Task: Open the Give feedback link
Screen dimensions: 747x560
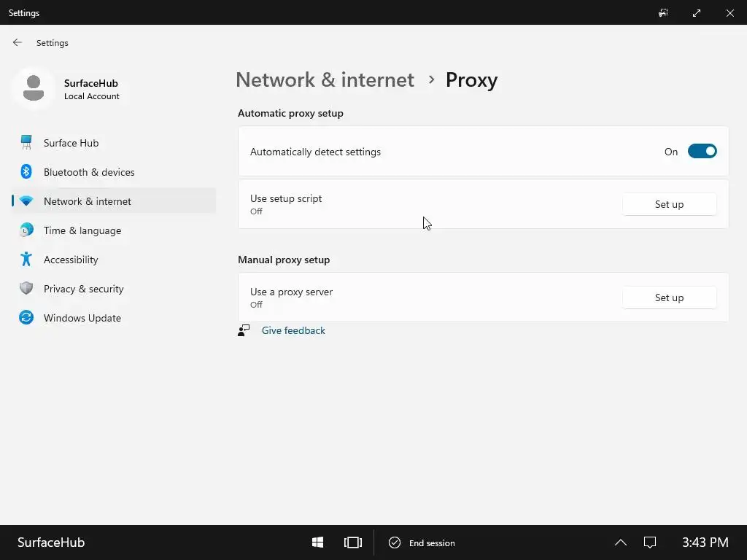Action: [293, 330]
